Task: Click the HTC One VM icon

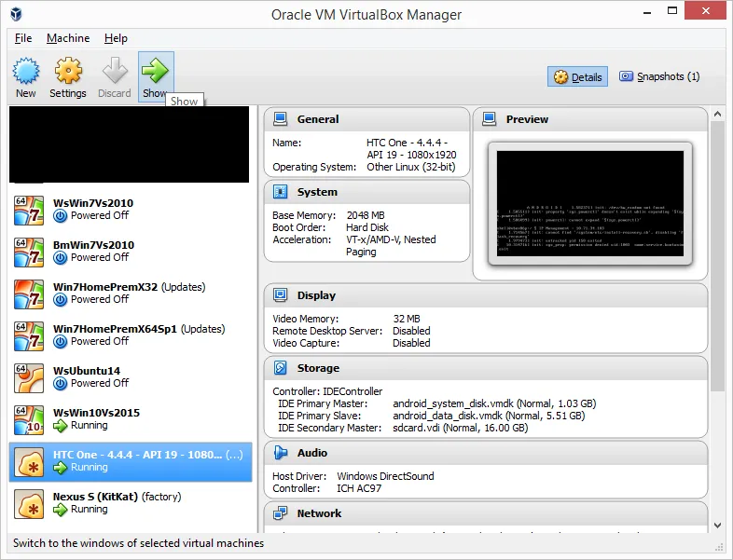Action: tap(29, 462)
